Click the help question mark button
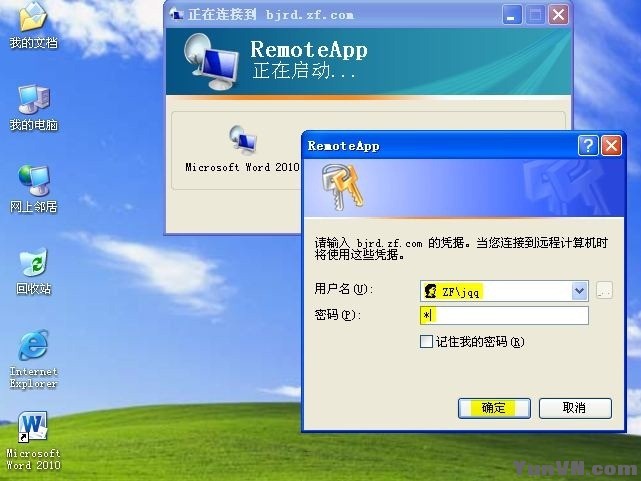This screenshot has height=481, width=641. 588,145
